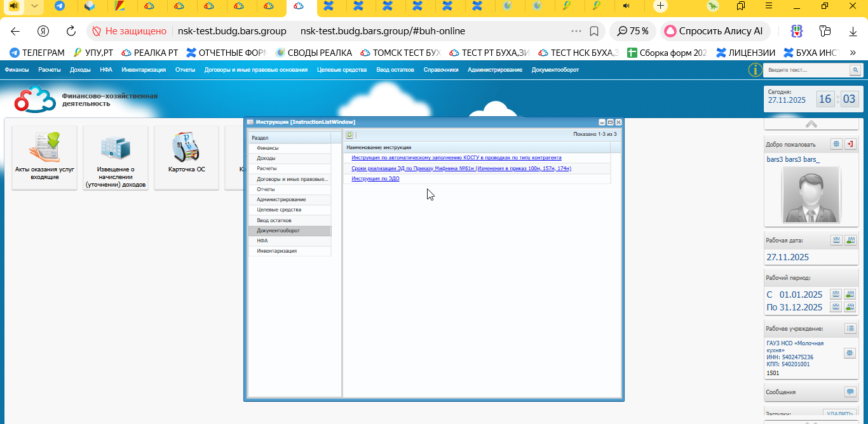The width and height of the screenshot is (868, 424).
Task: Collapse the right panel with up chevron
Action: click(x=811, y=124)
